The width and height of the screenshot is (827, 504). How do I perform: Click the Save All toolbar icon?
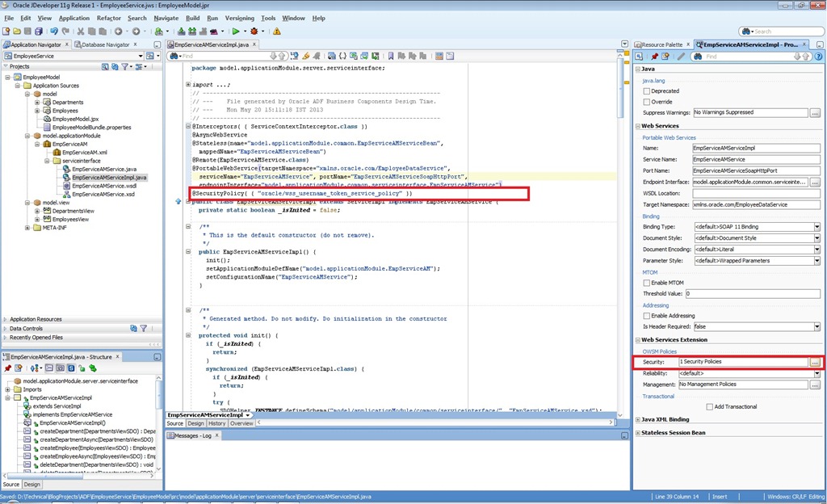[37, 31]
